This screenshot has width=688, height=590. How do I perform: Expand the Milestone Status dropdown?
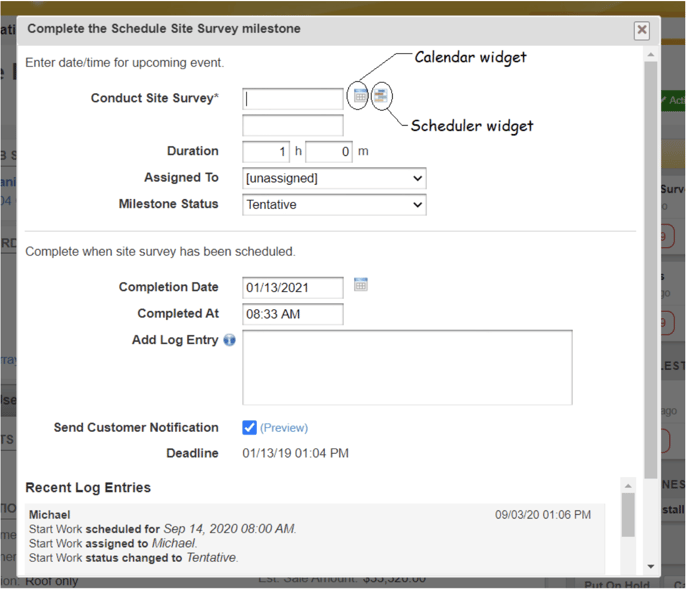click(334, 204)
